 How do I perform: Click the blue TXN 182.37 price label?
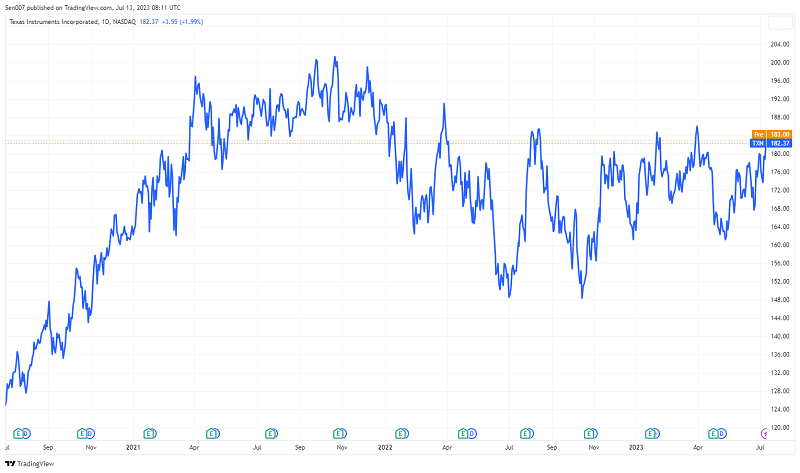click(x=771, y=143)
